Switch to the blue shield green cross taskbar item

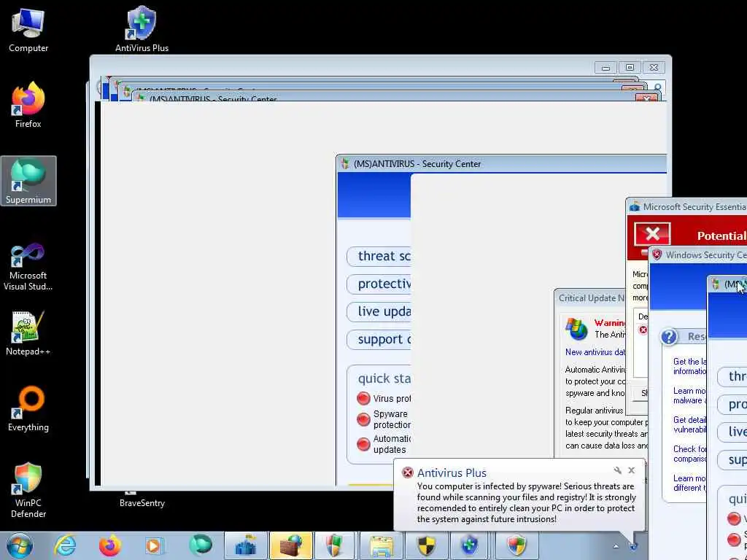[x=471, y=545]
